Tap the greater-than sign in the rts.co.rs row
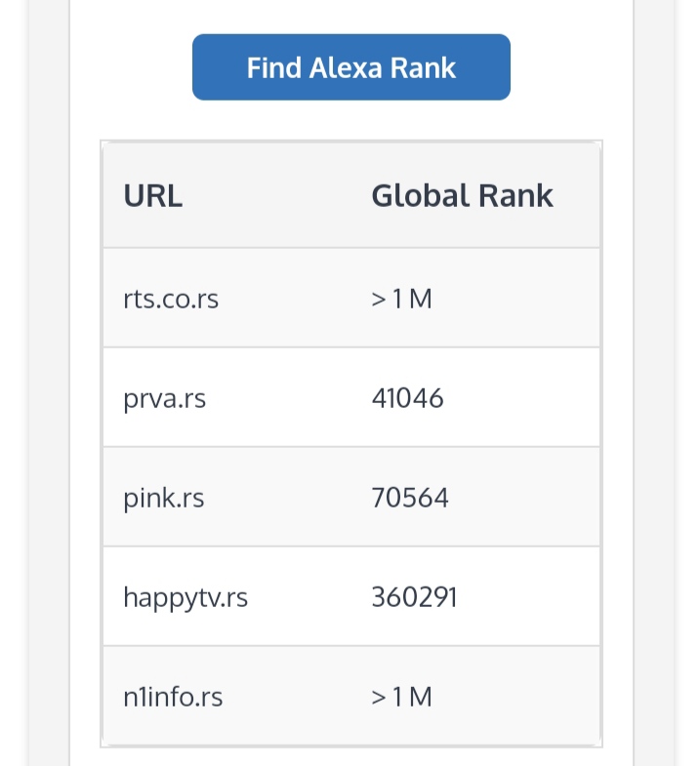The height and width of the screenshot is (766, 700). click(x=379, y=299)
